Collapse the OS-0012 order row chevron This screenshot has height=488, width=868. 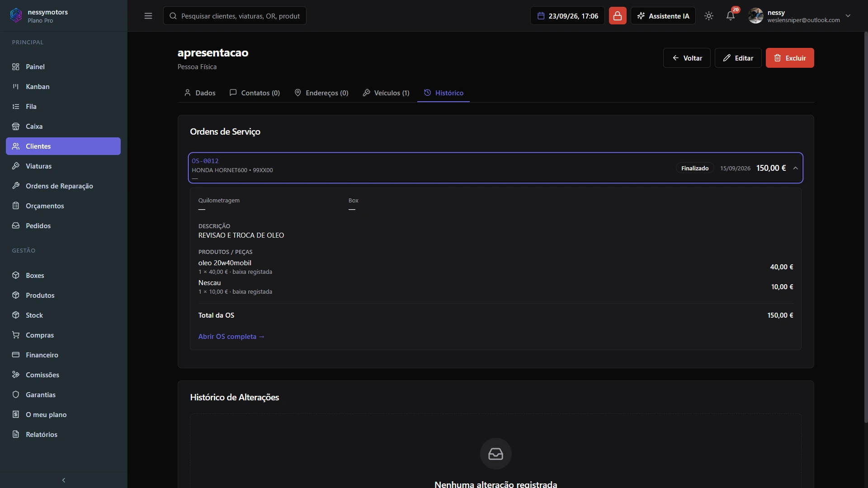coord(796,168)
